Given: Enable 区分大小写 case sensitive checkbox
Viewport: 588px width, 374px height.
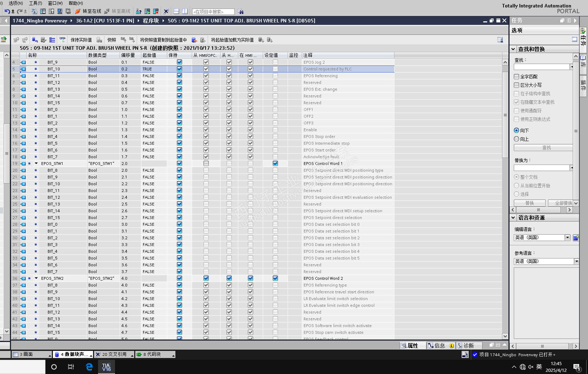Looking at the screenshot, I should coord(517,85).
